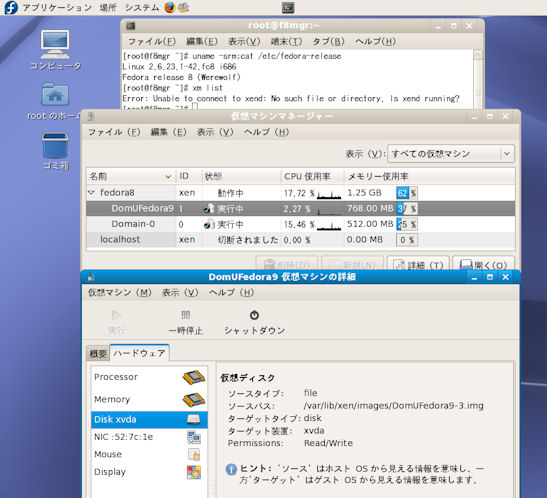Open virtual machine manager ファイル menu

(114, 132)
